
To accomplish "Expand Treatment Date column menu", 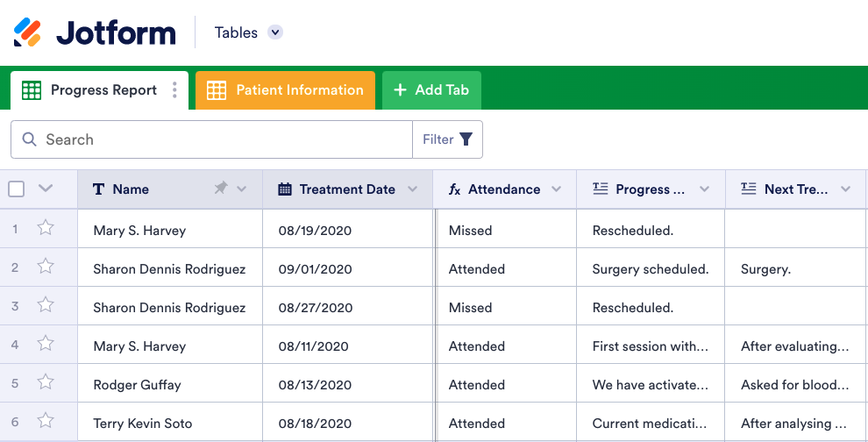I will click(x=413, y=189).
